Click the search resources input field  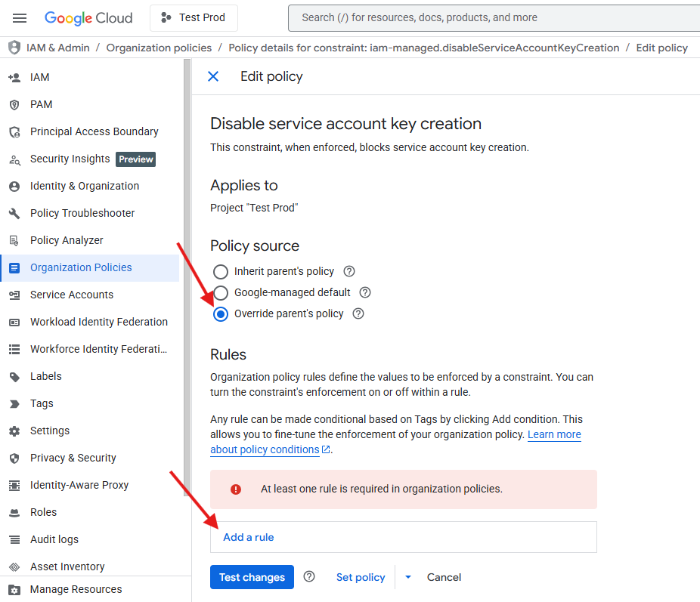pos(491,17)
